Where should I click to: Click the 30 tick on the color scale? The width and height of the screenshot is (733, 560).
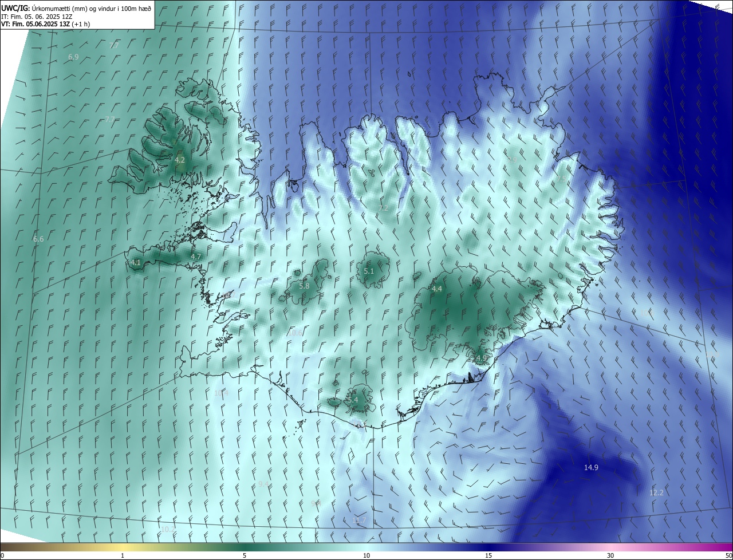point(610,555)
